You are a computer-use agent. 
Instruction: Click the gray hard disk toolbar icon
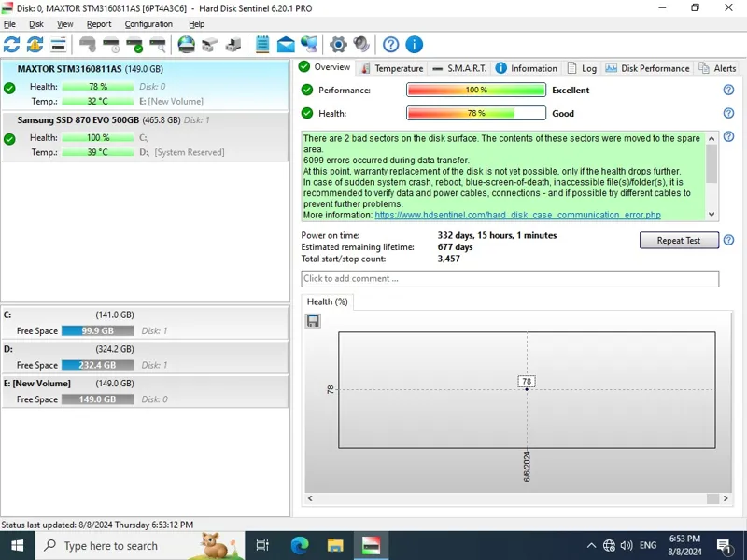[x=88, y=45]
